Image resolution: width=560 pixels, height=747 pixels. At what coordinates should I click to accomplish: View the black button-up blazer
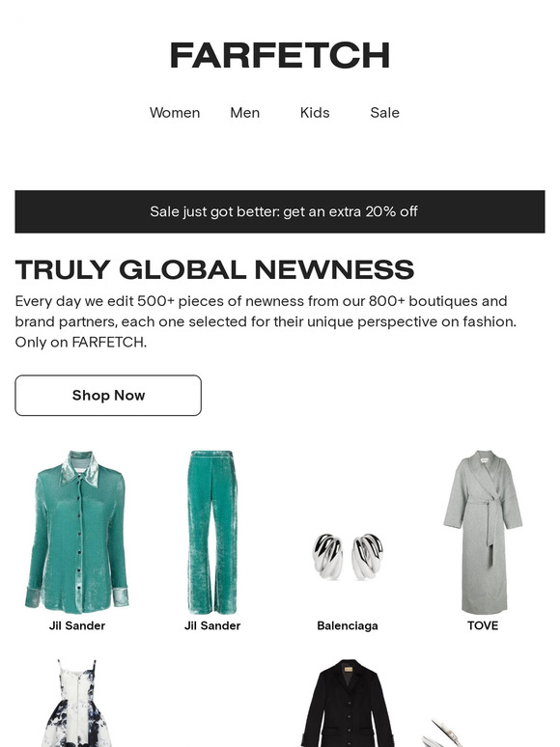click(x=348, y=703)
